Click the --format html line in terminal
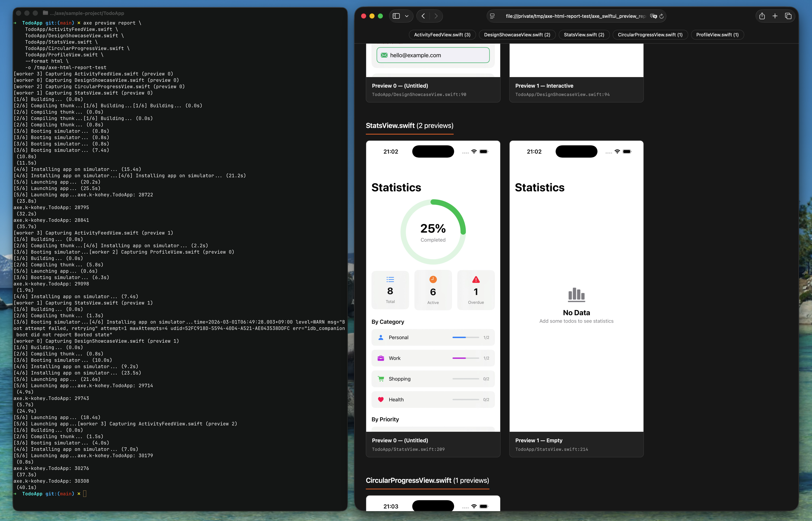 (x=47, y=61)
